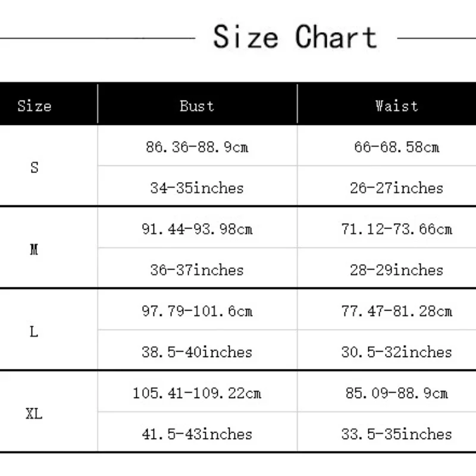The height and width of the screenshot is (476, 476).
Task: Select bust cell 34-35inches
Action: pos(197,188)
